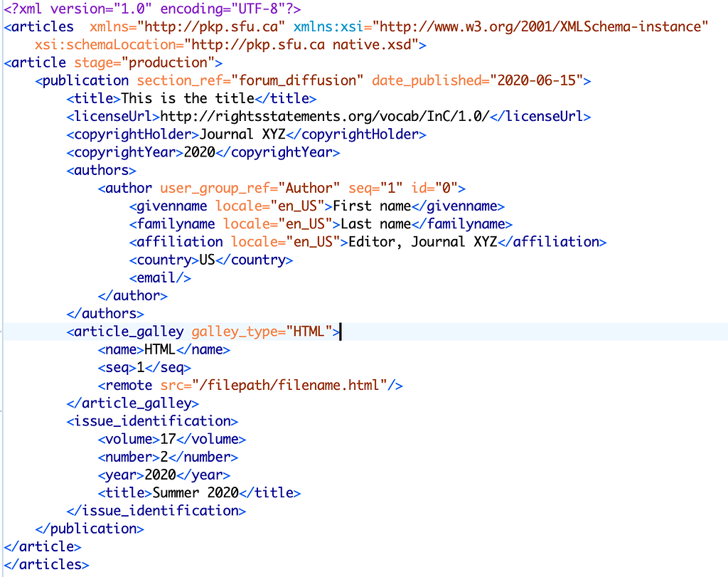Click the volume value 17

(168, 439)
